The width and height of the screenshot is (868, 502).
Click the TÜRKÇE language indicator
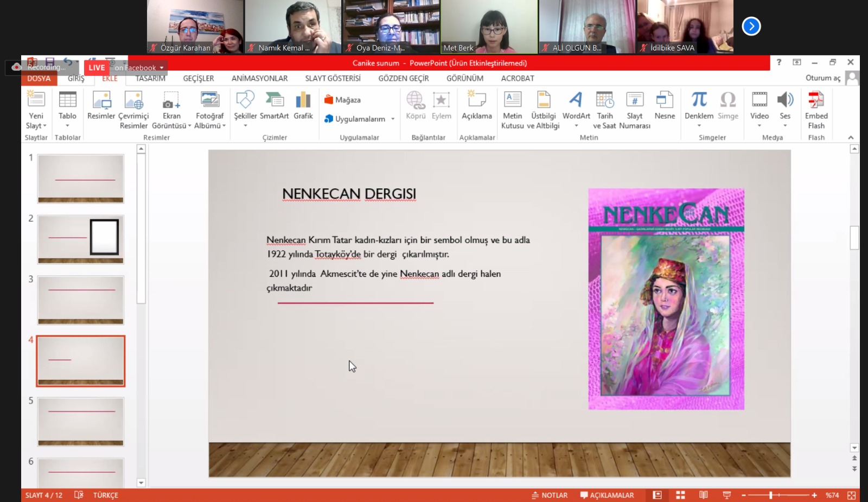coord(106,495)
